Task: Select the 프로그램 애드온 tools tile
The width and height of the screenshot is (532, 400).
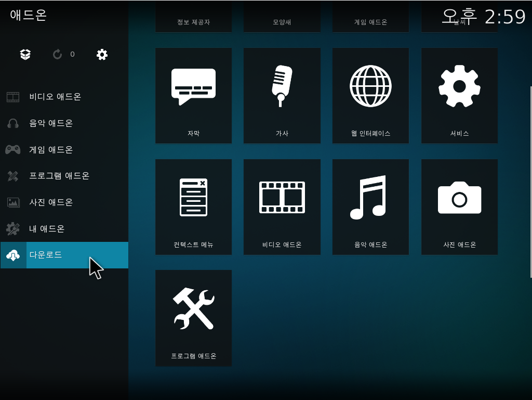Action: coord(193,318)
